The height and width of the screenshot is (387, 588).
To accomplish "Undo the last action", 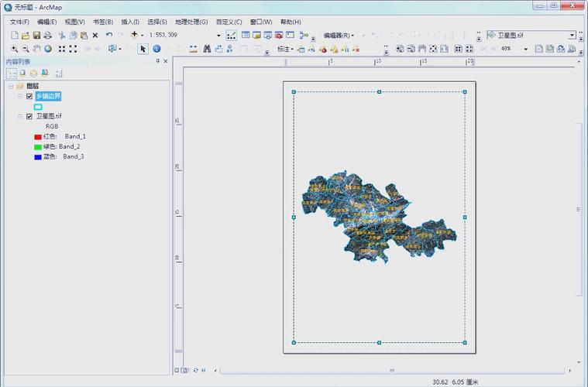I will click(109, 35).
